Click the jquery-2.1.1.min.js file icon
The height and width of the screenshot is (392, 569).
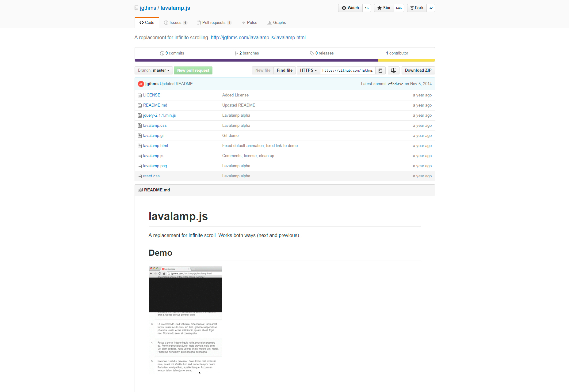pos(140,115)
